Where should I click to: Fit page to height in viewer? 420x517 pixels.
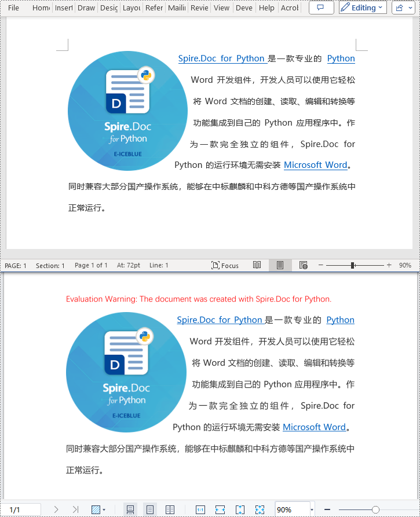coord(240,509)
